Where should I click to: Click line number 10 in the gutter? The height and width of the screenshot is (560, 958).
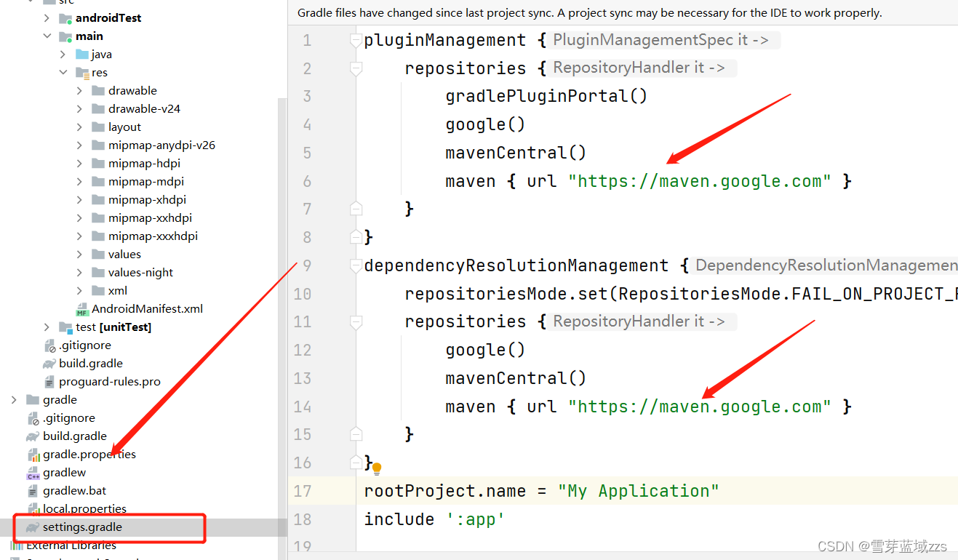303,294
